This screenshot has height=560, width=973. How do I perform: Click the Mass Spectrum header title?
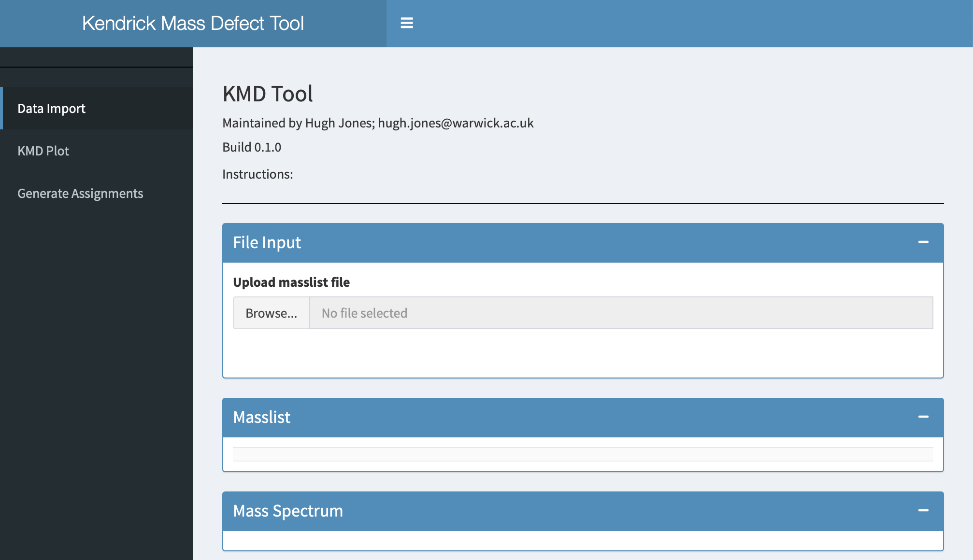[288, 511]
